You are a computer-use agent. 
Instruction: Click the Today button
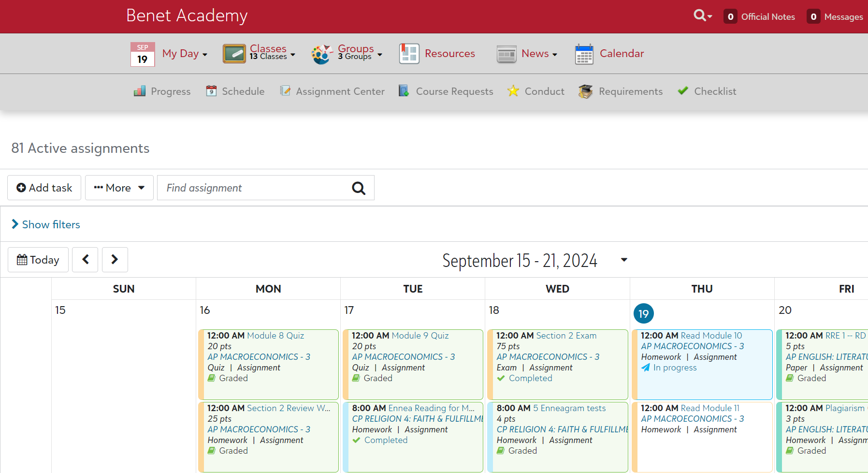(x=38, y=260)
